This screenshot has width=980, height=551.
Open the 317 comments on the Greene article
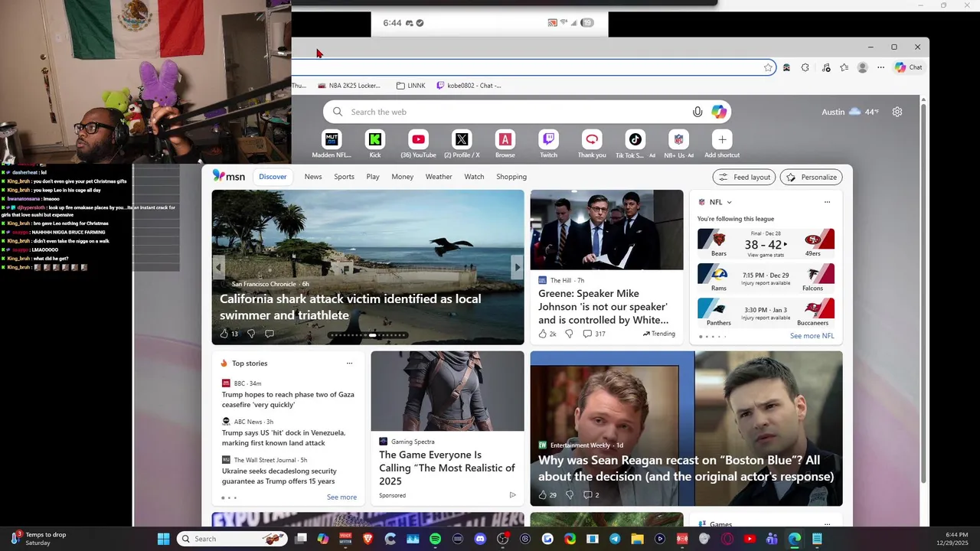tap(594, 334)
